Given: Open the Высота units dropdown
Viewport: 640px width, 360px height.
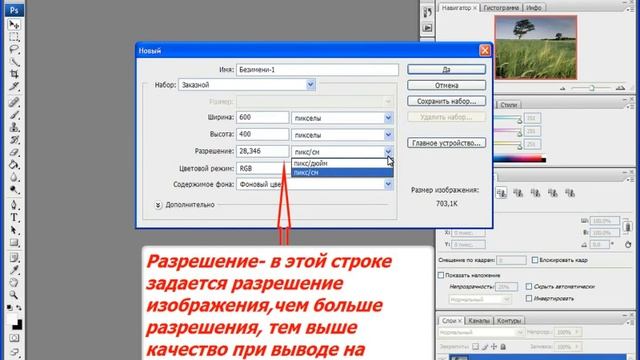Looking at the screenshot, I should point(342,135).
